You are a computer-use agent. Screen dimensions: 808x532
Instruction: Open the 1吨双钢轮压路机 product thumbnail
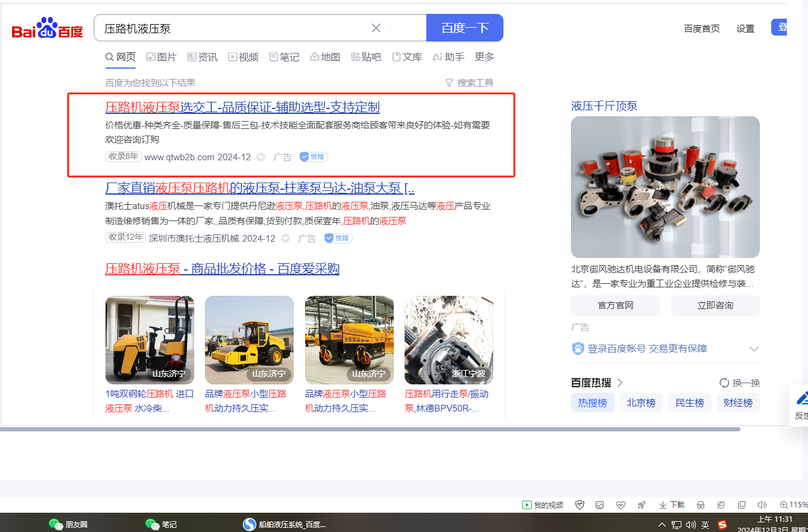(x=150, y=340)
